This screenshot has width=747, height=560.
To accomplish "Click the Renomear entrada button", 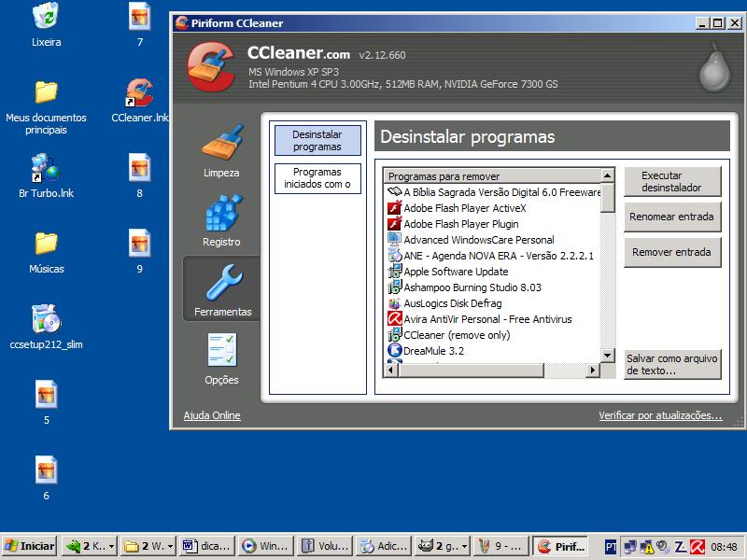I will (672, 217).
